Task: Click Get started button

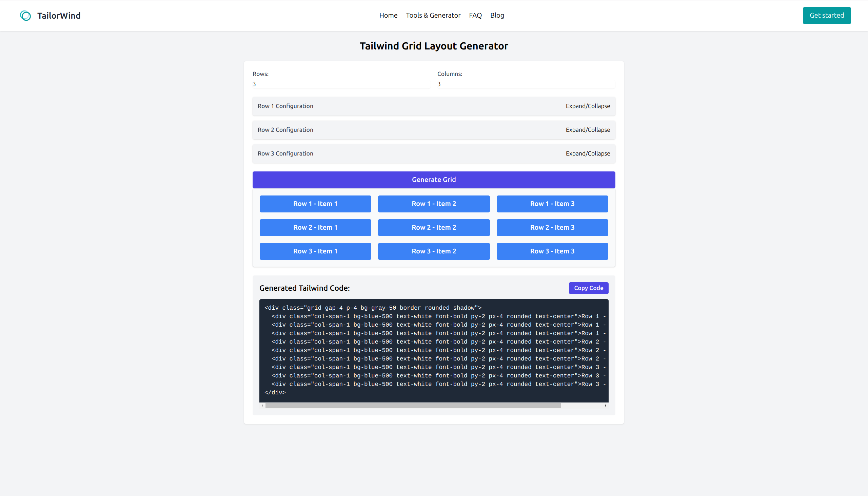Action: 827,15
